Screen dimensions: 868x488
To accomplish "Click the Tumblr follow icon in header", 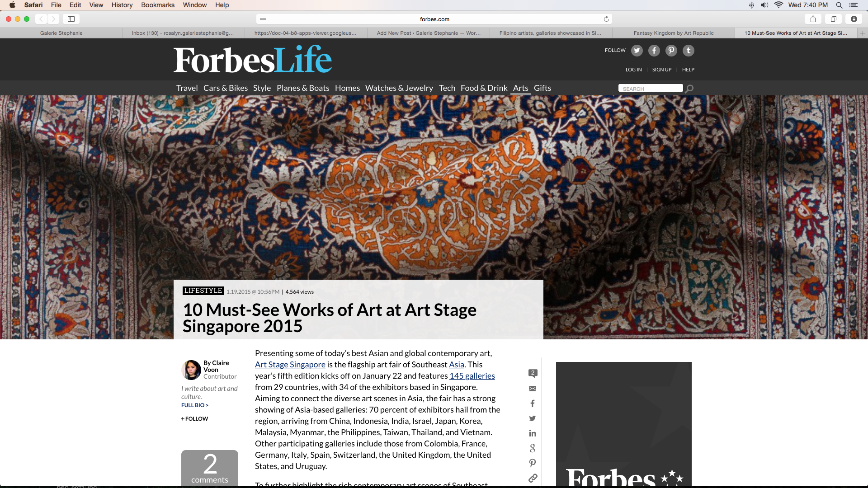I will click(689, 51).
